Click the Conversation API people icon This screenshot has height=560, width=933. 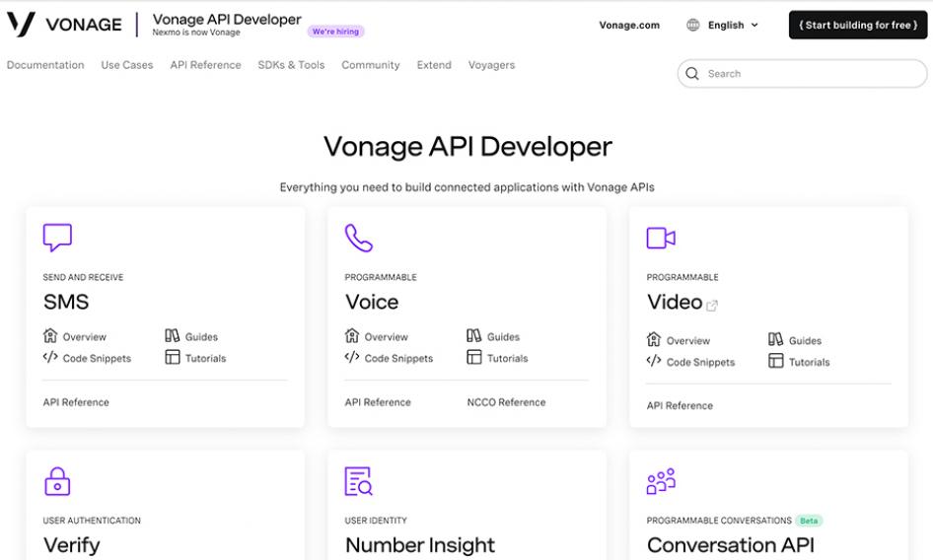coord(661,481)
